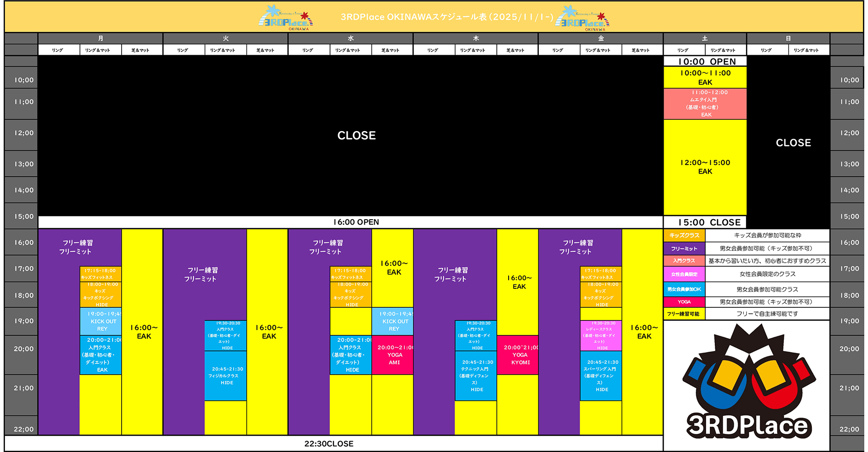The height and width of the screenshot is (452, 868).
Task: Click the 女性会員限定 legend swatch
Action: [684, 274]
